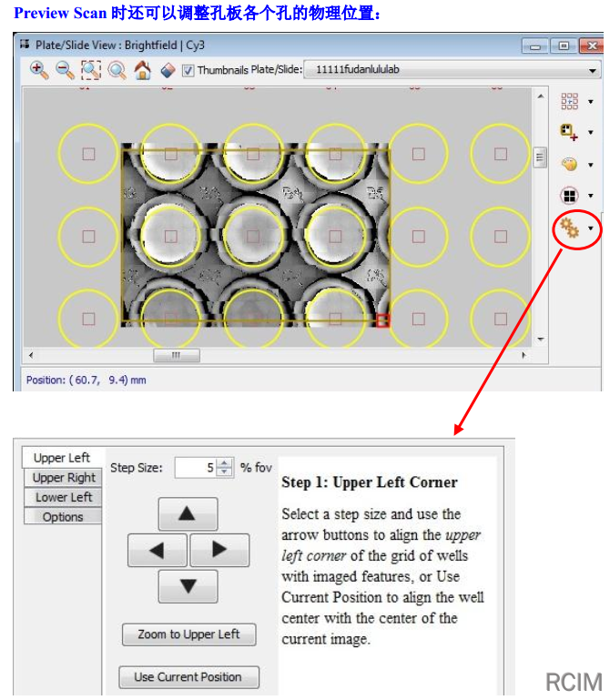Click the home view icon

(x=142, y=70)
